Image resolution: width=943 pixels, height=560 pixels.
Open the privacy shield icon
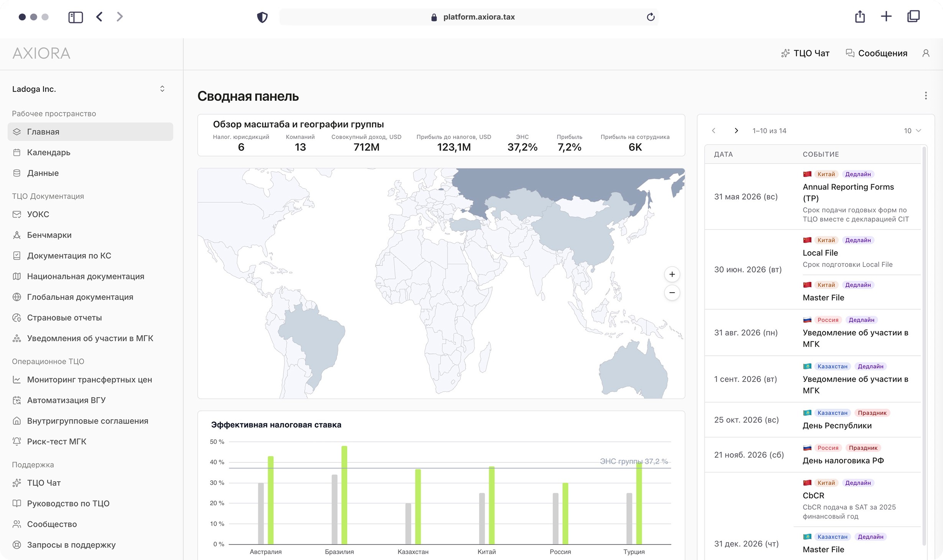coord(262,17)
